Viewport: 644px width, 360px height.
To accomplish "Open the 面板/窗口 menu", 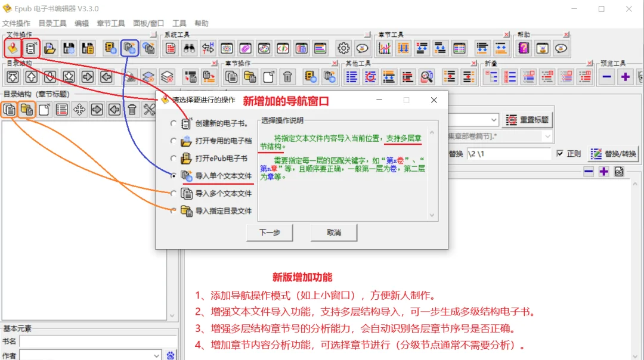I will [x=148, y=23].
